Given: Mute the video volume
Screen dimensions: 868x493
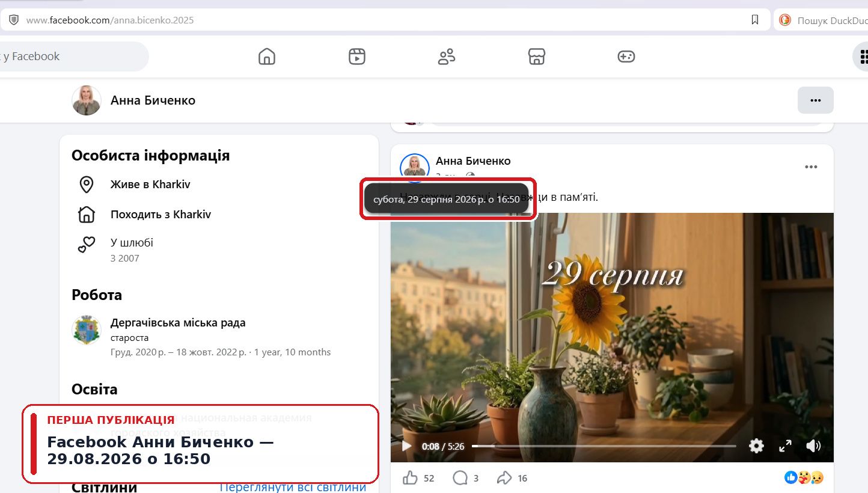Looking at the screenshot, I should [x=813, y=446].
